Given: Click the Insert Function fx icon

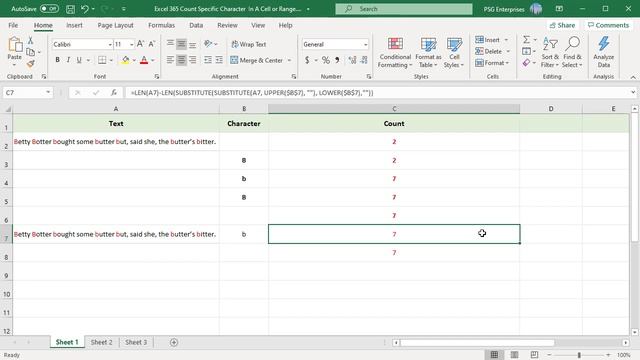Looking at the screenshot, I should [x=114, y=93].
